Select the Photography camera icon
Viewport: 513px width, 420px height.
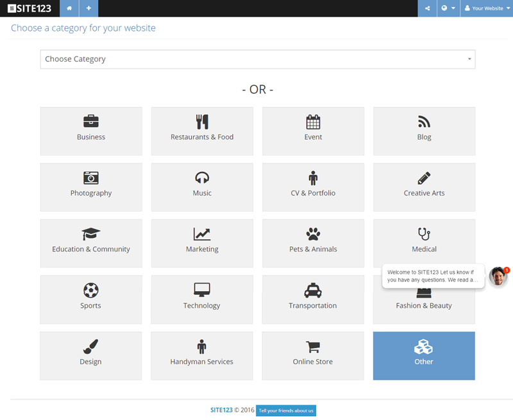(91, 178)
